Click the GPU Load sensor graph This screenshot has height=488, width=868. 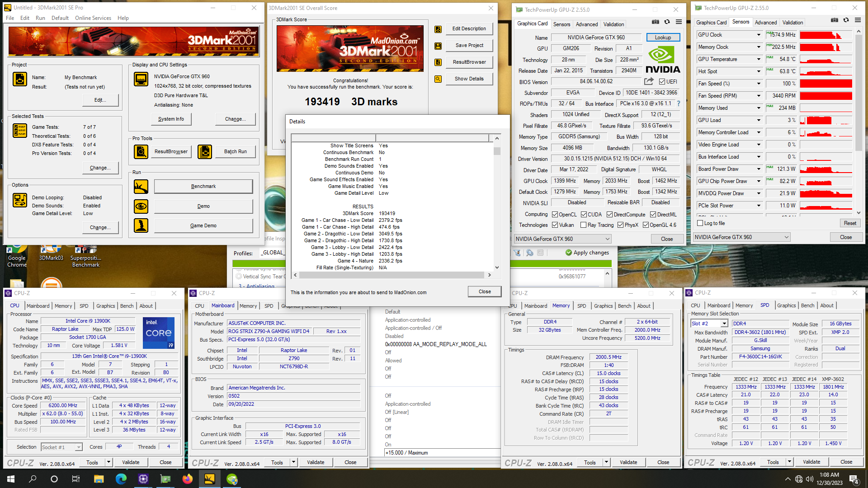826,120
